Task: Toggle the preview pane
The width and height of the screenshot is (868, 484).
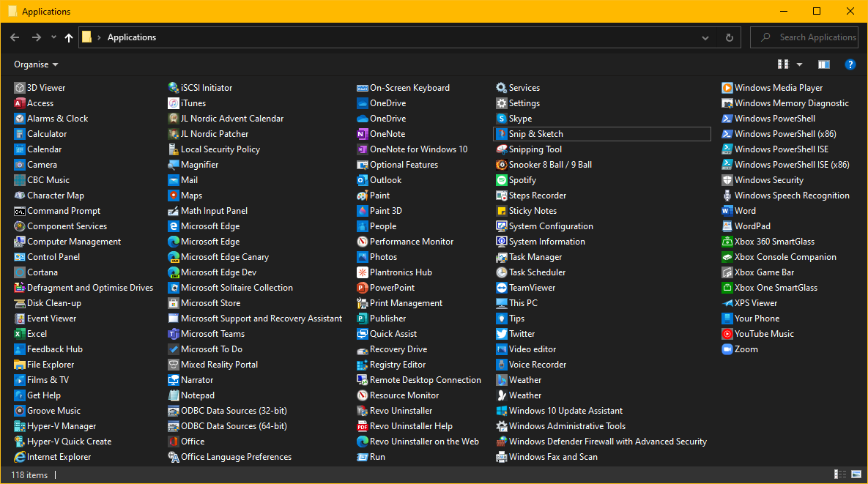Action: [x=824, y=64]
